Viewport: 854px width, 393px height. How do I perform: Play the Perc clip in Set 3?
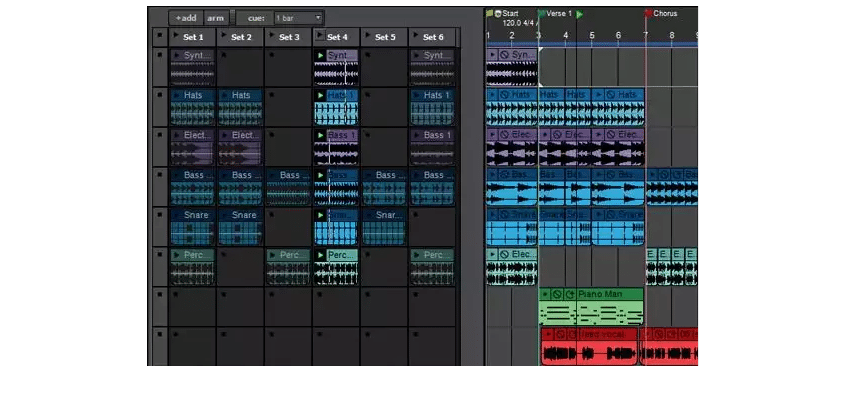[x=272, y=254]
